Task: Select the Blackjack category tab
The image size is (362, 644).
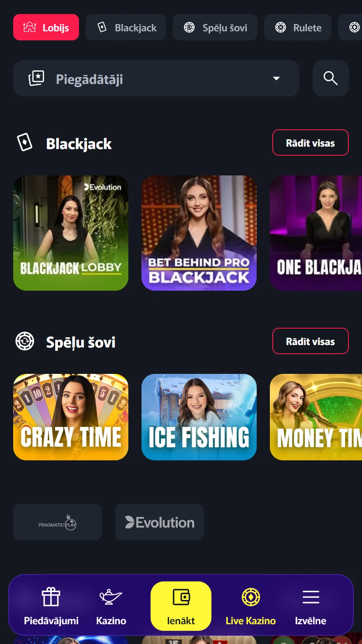Action: click(126, 27)
